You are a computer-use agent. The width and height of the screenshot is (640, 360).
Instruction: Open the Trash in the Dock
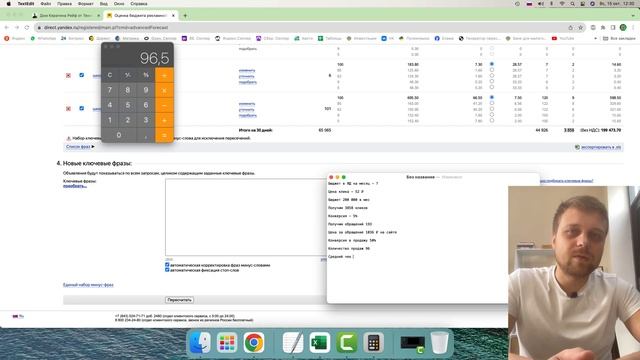[440, 342]
